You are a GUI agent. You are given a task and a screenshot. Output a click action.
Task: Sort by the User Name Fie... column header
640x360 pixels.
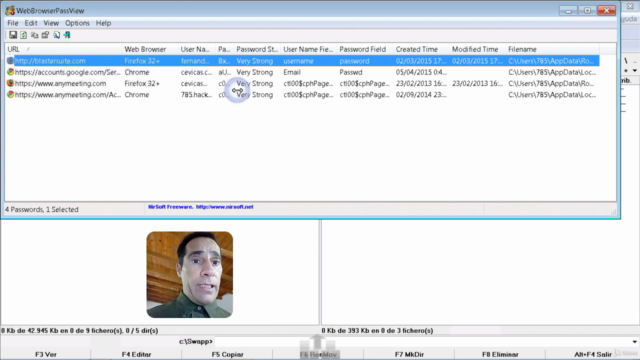coord(309,49)
